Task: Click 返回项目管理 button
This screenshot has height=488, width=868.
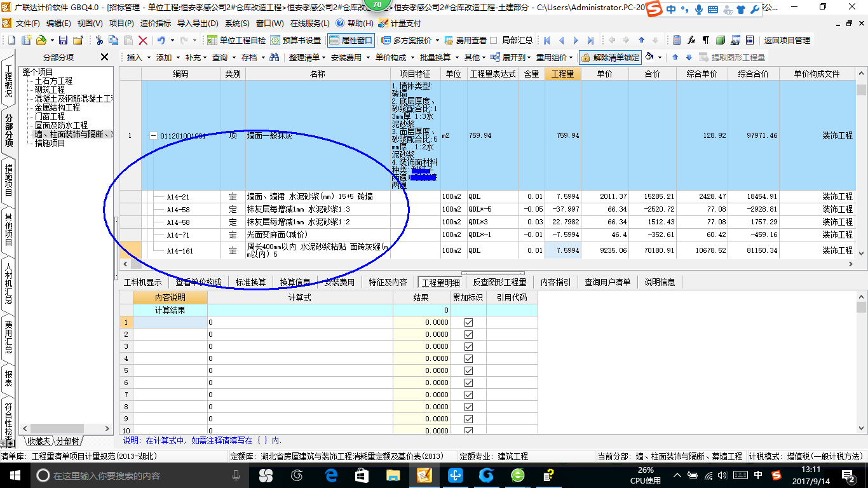Action: coord(787,40)
